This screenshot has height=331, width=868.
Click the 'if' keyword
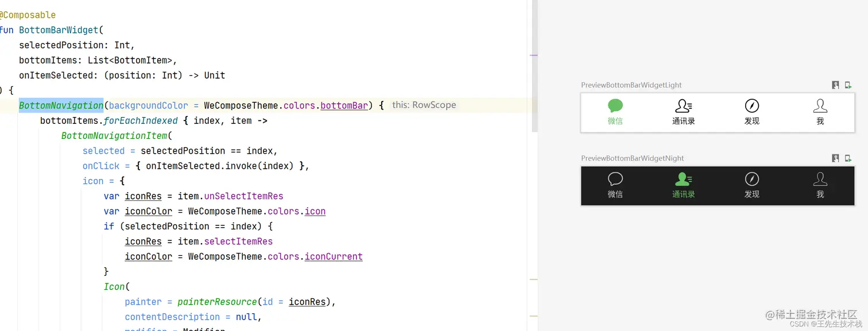(109, 226)
